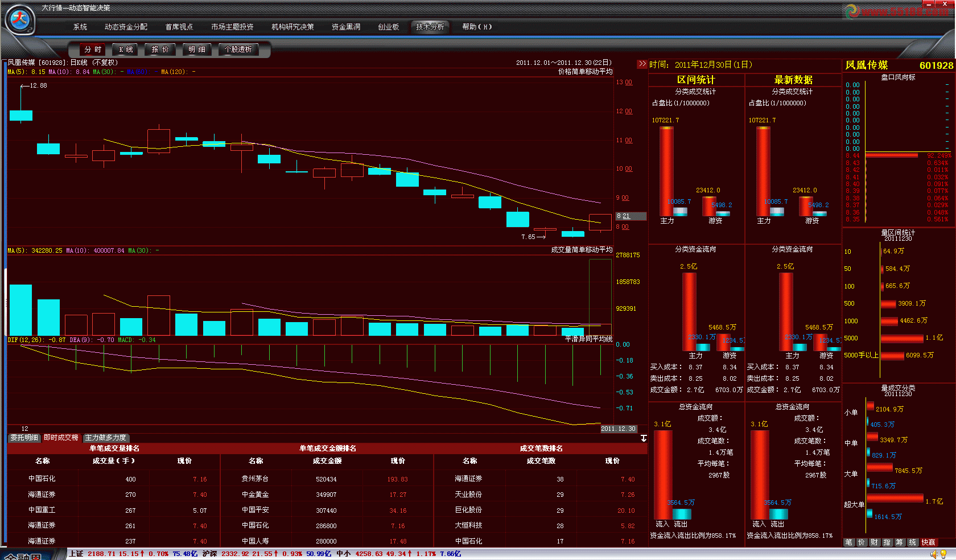Click the 价格简单移动平均 indicator label
The height and width of the screenshot is (560, 956).
585,72
